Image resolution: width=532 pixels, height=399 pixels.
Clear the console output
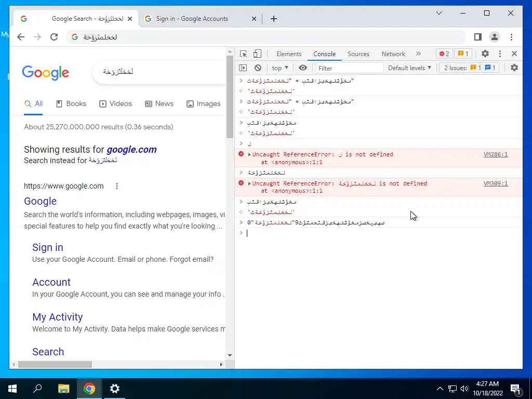258,68
